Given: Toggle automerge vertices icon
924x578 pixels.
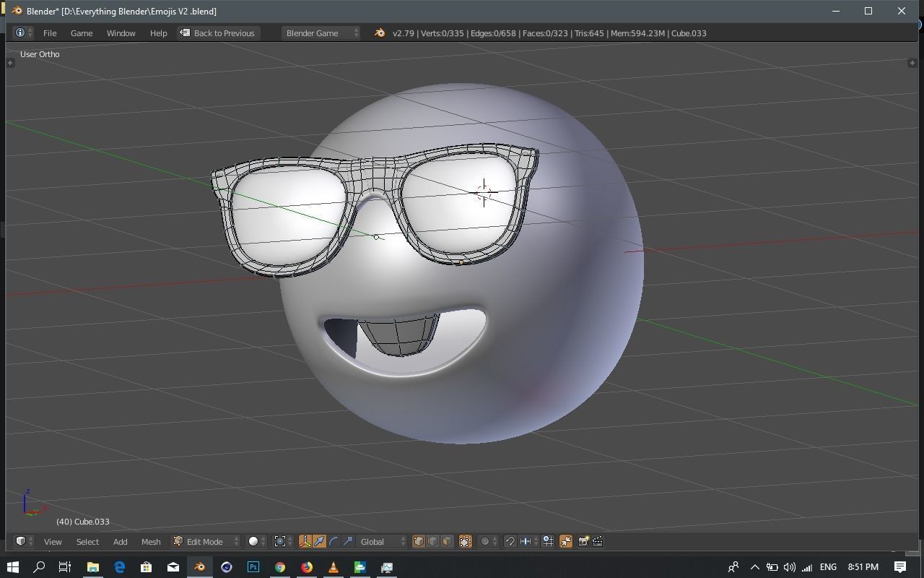Looking at the screenshot, I should [566, 541].
